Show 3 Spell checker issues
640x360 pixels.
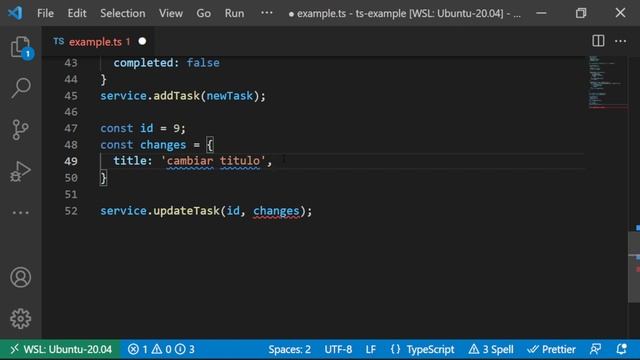pyautogui.click(x=491, y=349)
